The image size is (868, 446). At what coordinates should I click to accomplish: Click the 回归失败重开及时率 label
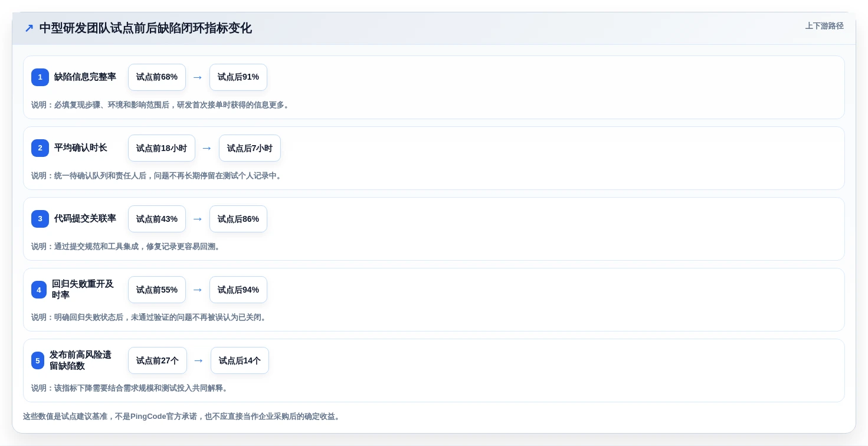[x=83, y=289]
